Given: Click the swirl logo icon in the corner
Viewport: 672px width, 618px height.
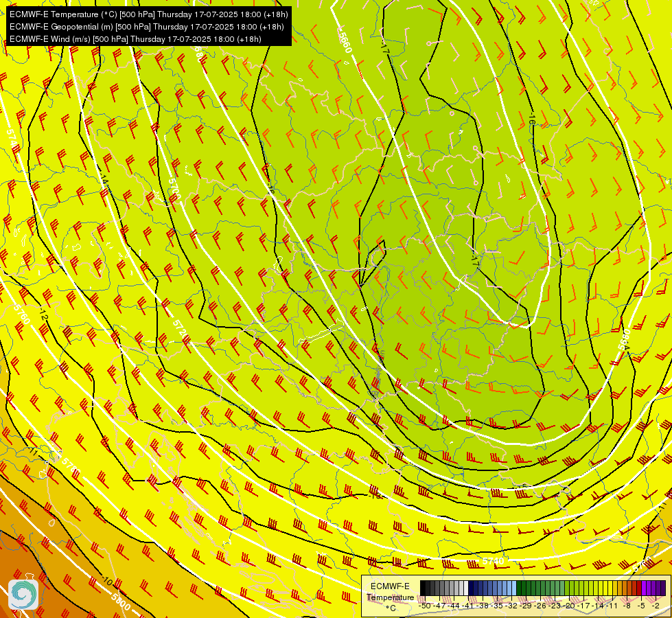Looking at the screenshot, I should (23, 595).
